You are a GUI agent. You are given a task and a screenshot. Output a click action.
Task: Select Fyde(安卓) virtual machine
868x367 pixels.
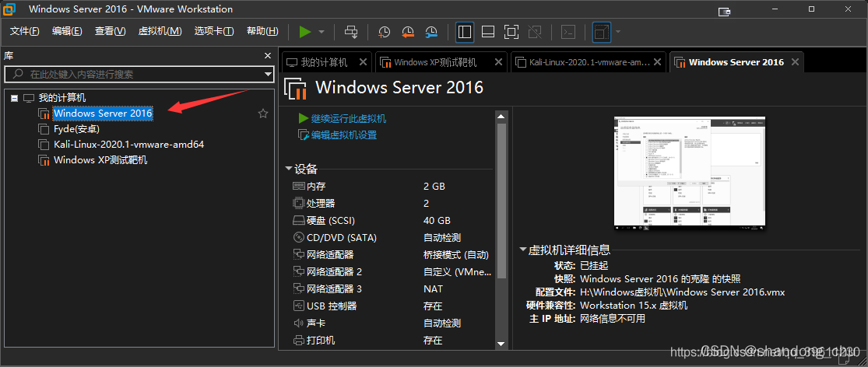[76, 129]
